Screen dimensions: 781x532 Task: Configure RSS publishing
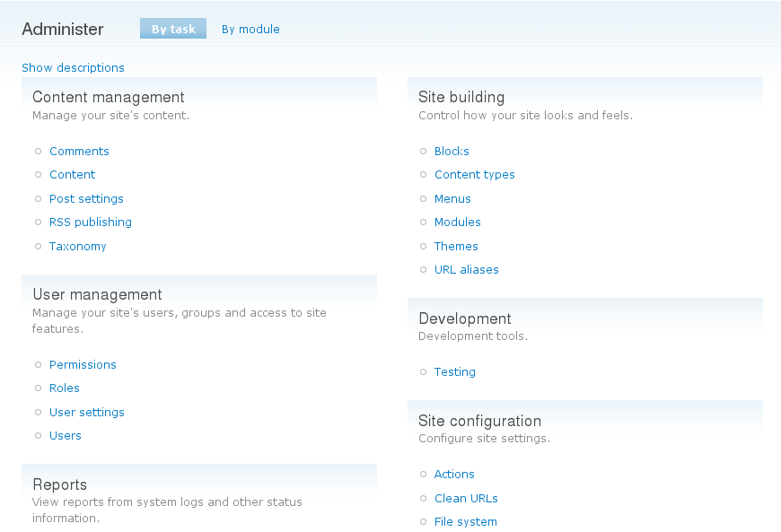[x=90, y=222]
